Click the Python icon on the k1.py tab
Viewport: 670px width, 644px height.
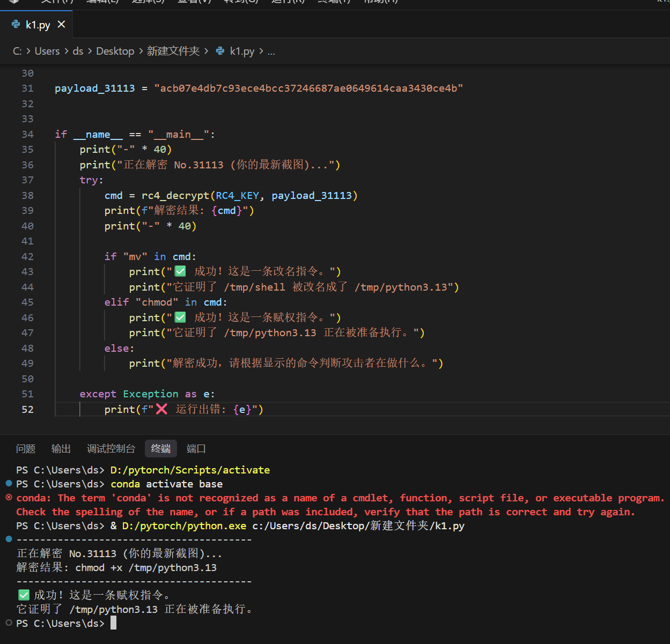[16, 25]
